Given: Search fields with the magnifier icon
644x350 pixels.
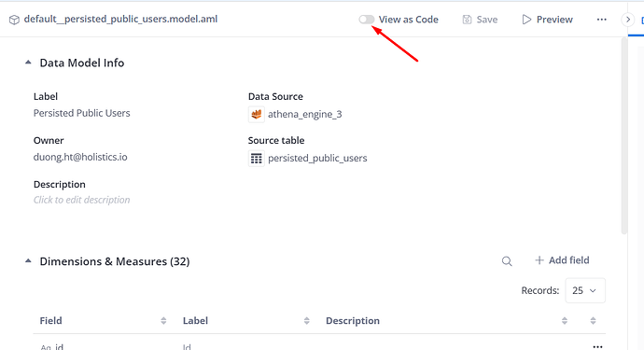Looking at the screenshot, I should click(507, 260).
